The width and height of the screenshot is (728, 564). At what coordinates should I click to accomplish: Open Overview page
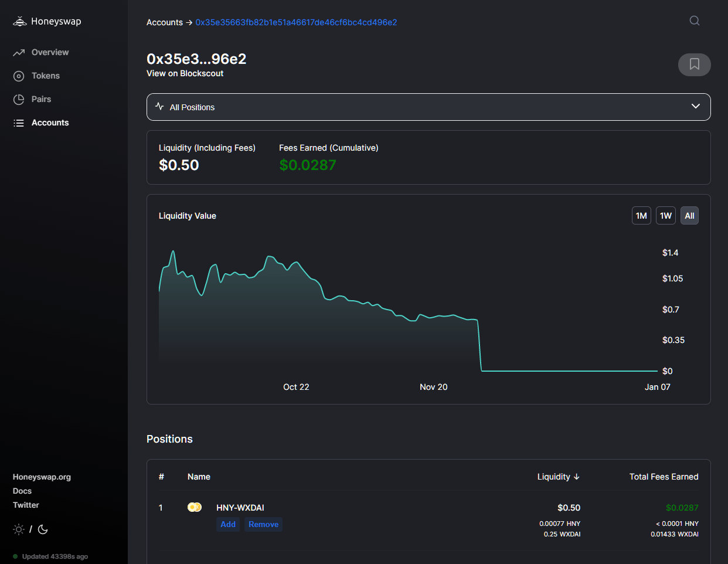(50, 52)
